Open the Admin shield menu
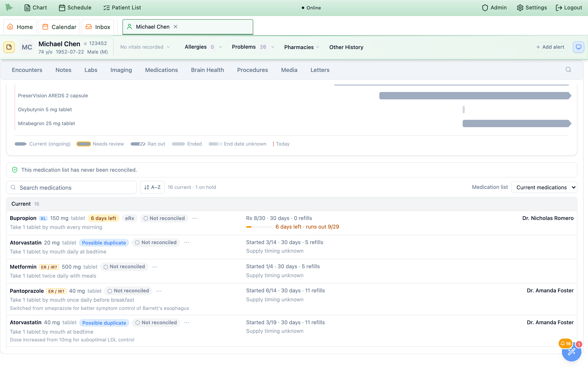Image resolution: width=588 pixels, height=368 pixels. 494,8
